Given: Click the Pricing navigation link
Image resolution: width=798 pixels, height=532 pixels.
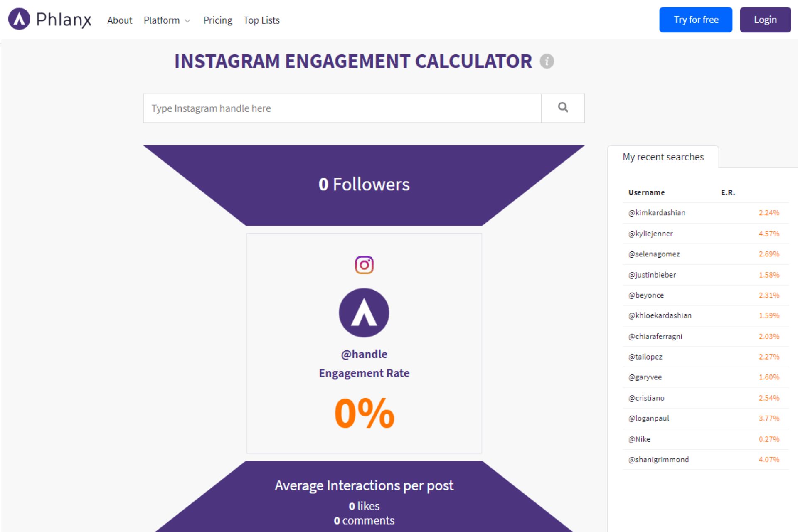Looking at the screenshot, I should [217, 20].
